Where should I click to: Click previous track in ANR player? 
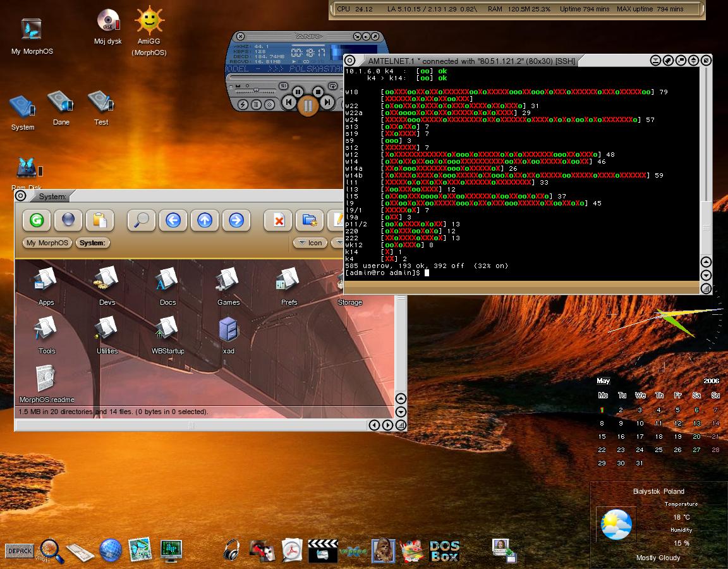coord(289,102)
